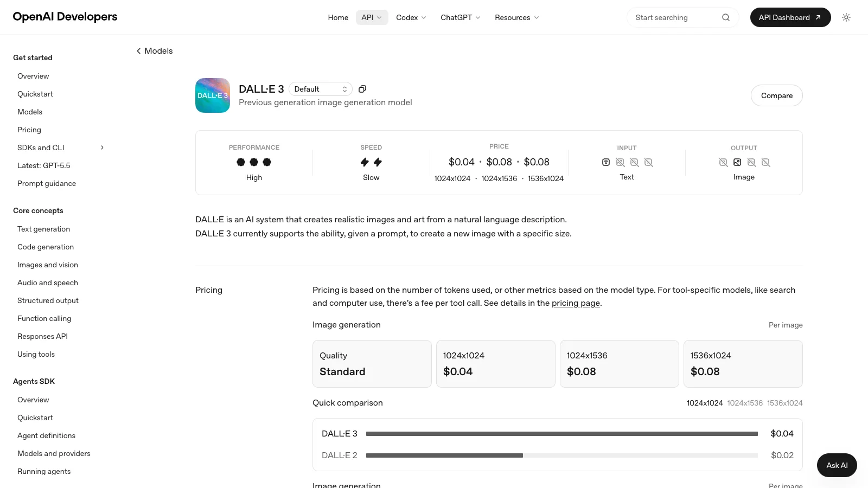Click the Compare button
This screenshot has width=868, height=488.
[777, 95]
